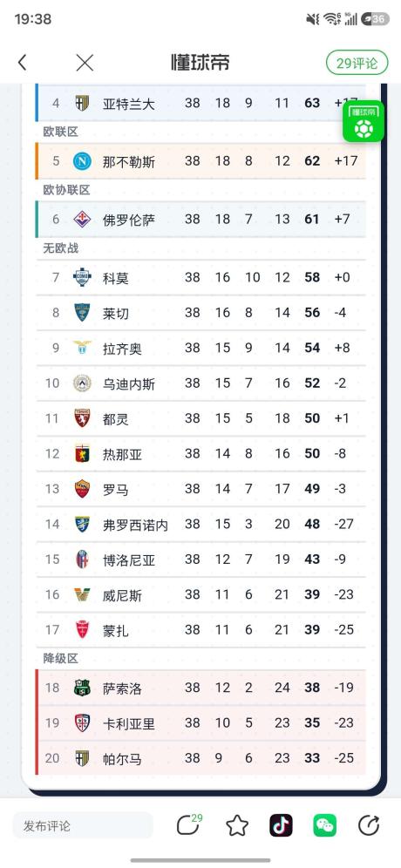
Task: Open the 29评论 comments button
Action: tap(357, 63)
